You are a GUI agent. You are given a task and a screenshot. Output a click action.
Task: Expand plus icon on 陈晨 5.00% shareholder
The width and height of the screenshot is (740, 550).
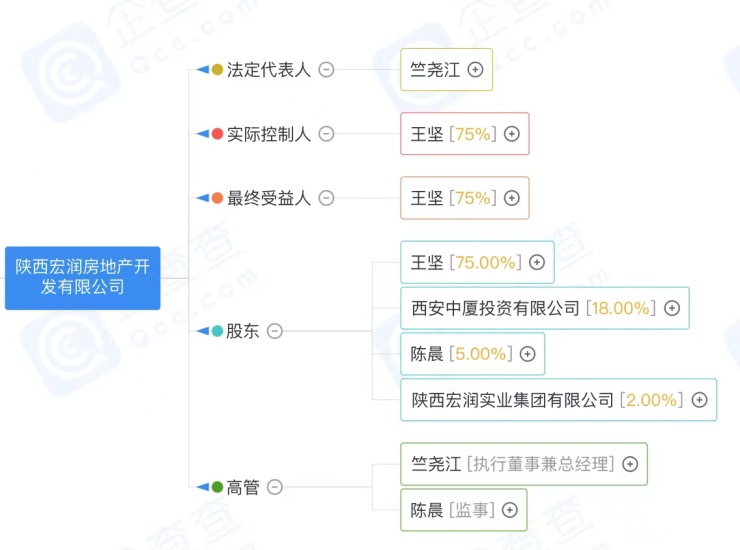pos(528,354)
